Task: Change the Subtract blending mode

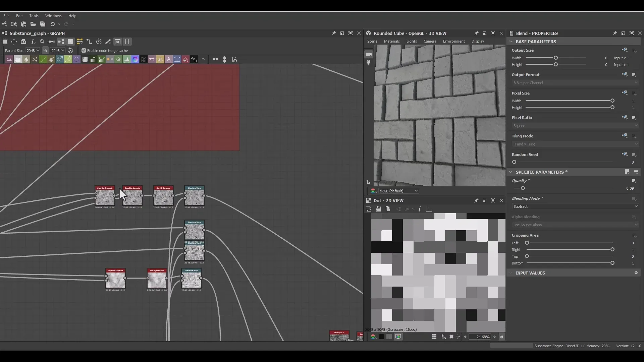Action: click(x=575, y=206)
